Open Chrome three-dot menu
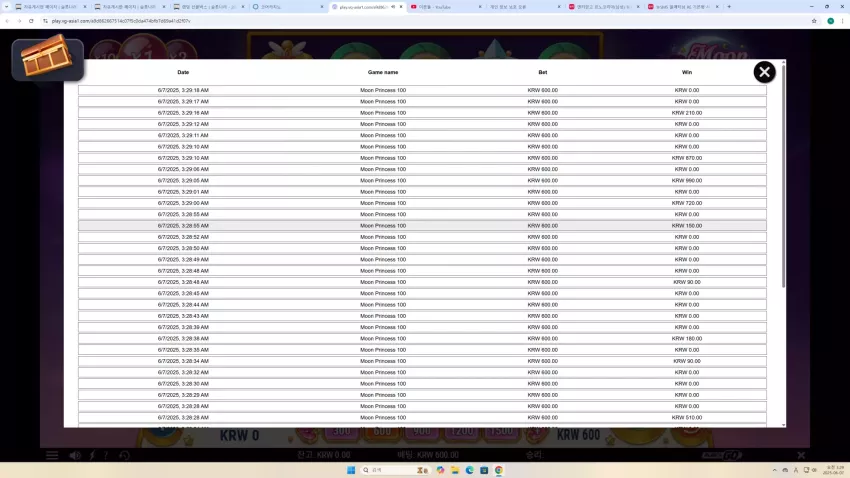Viewport: 850px width, 478px height. (842, 21)
